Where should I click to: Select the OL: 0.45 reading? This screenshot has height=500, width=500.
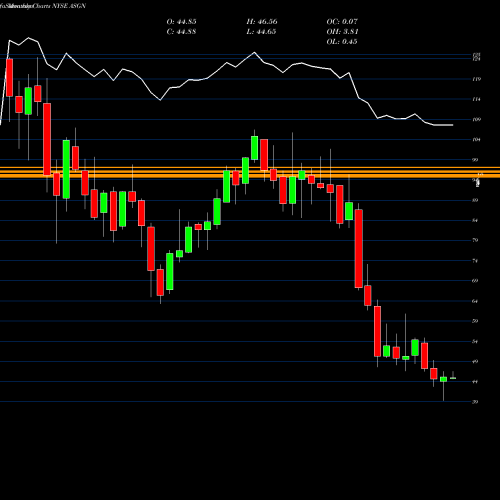point(342,42)
